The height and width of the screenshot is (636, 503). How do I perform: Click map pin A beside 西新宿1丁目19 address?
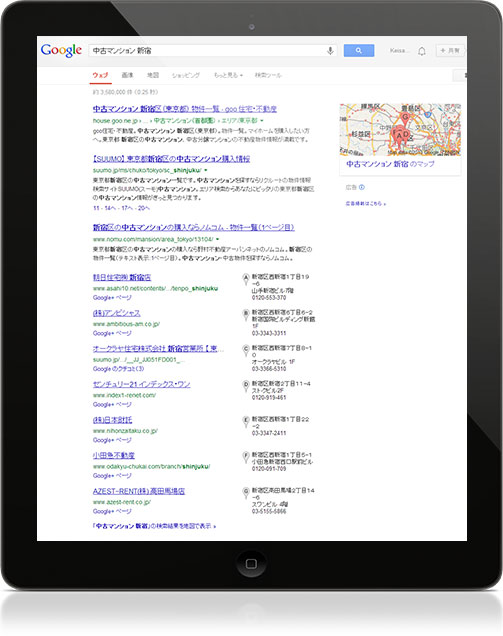tap(245, 279)
